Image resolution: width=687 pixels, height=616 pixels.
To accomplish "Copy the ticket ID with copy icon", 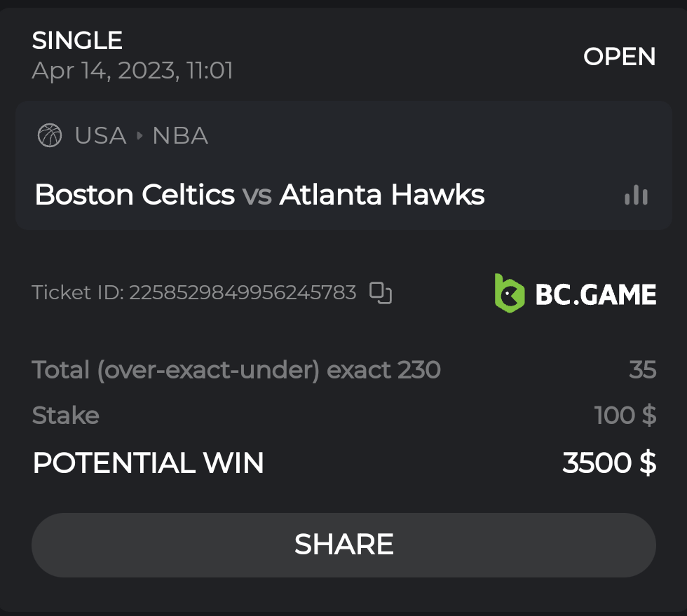I will 381,293.
